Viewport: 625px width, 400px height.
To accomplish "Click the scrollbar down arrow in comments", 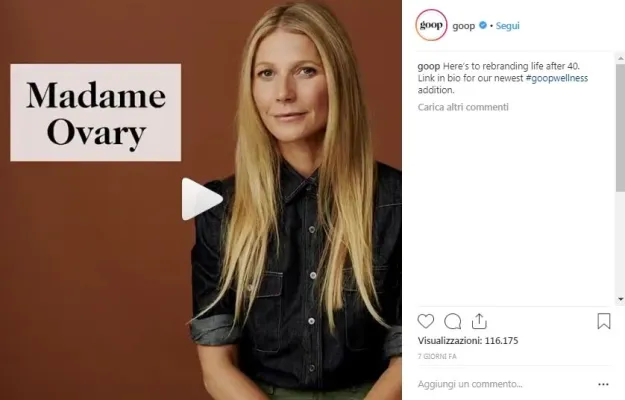I will coord(620,299).
